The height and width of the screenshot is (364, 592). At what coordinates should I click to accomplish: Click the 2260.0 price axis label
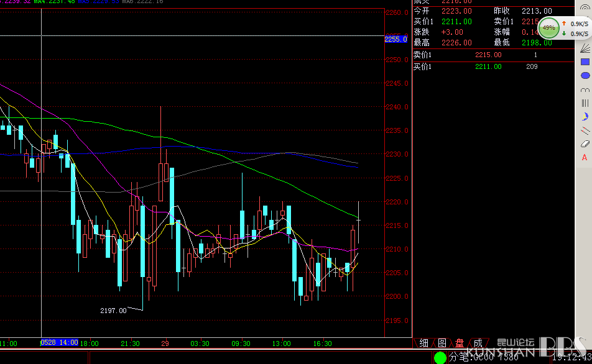coord(397,12)
